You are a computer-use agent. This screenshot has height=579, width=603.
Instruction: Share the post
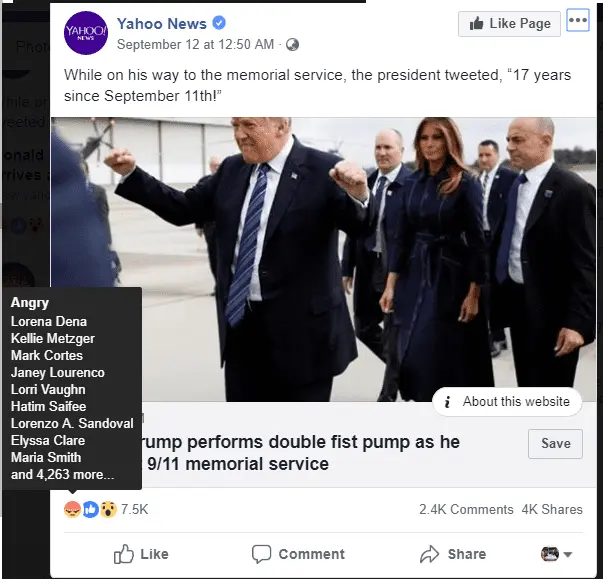tap(453, 554)
